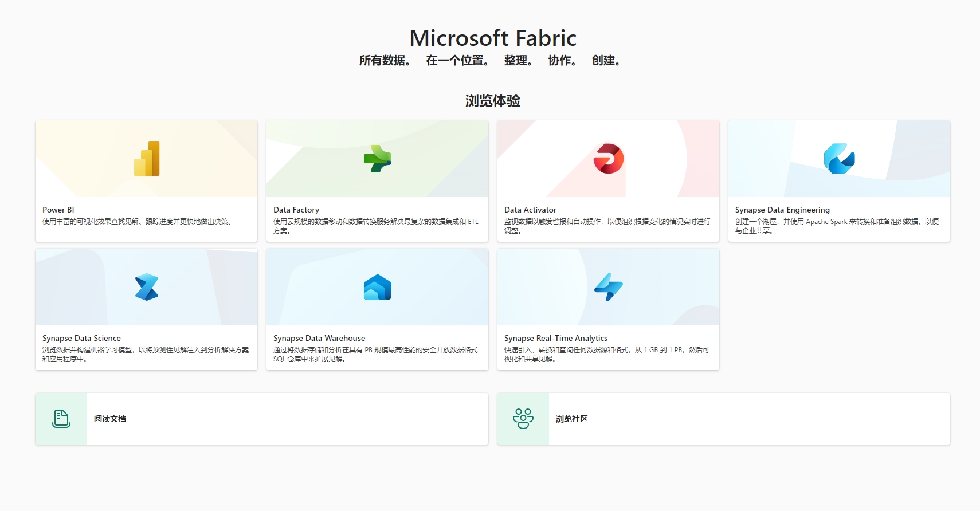Click the Power BI bar chart icon
The height and width of the screenshot is (511, 980).
[x=147, y=159]
